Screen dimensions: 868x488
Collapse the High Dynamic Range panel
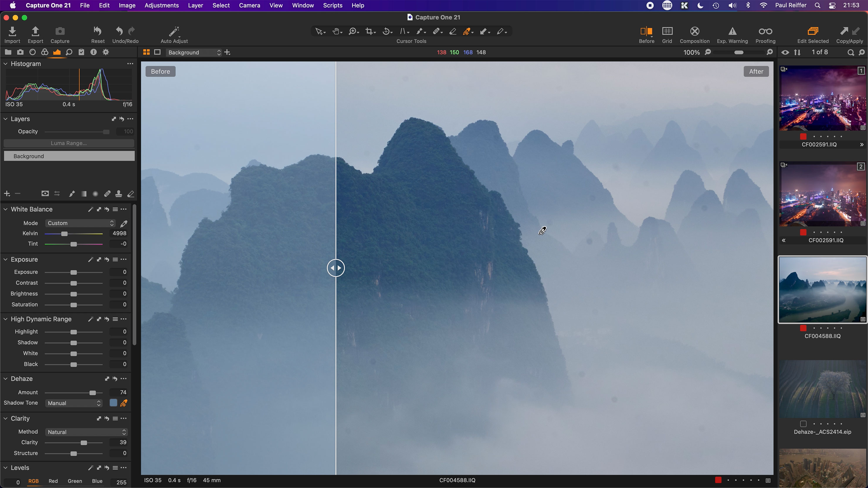click(5, 319)
